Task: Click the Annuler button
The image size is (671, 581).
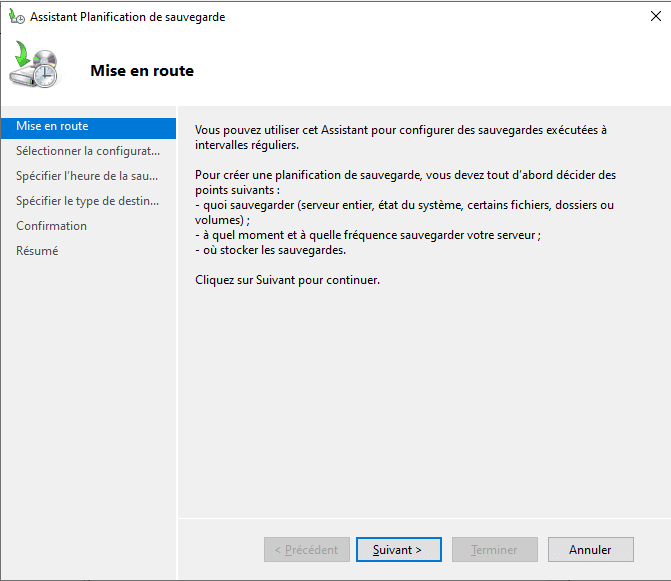Action: pos(590,549)
